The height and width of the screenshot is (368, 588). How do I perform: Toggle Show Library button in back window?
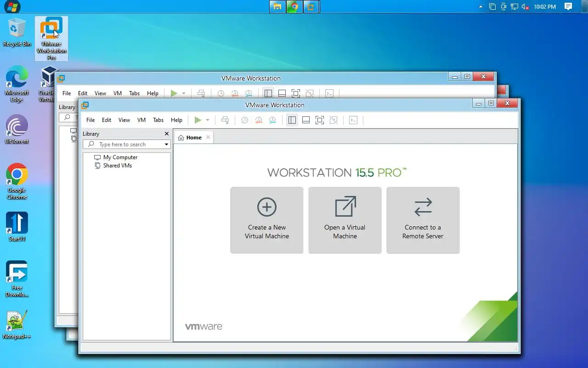coord(268,93)
